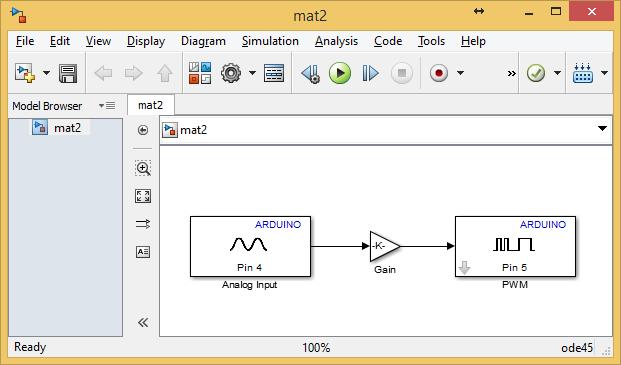This screenshot has height=365, width=621.
Task: Select the Annotation text tool
Action: pyautogui.click(x=143, y=252)
